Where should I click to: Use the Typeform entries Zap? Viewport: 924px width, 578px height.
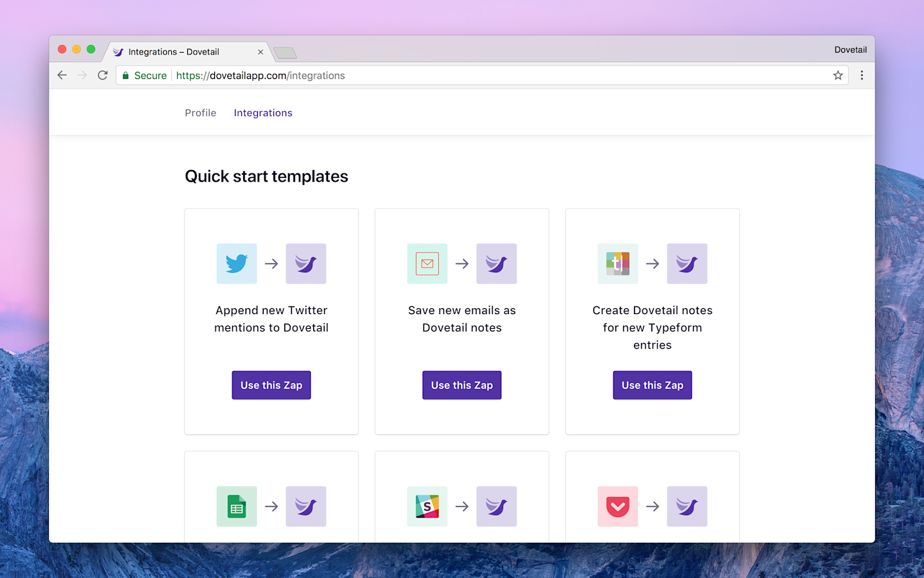pyautogui.click(x=653, y=385)
